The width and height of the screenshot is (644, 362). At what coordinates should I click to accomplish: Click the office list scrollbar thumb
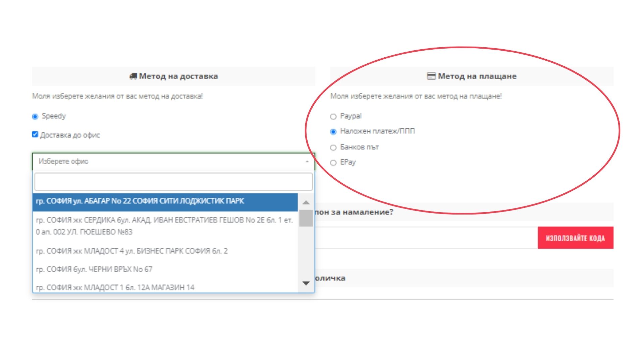point(306,218)
